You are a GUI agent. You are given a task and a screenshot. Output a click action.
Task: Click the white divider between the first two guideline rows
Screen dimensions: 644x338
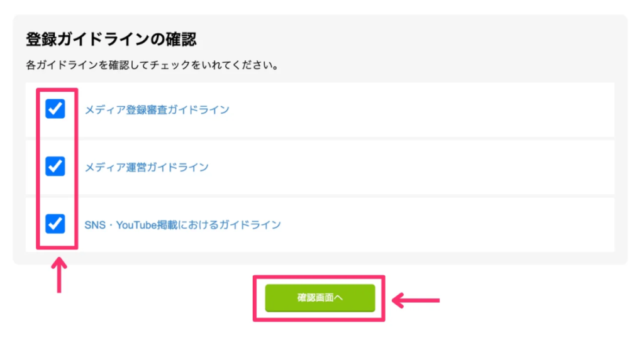click(x=314, y=138)
